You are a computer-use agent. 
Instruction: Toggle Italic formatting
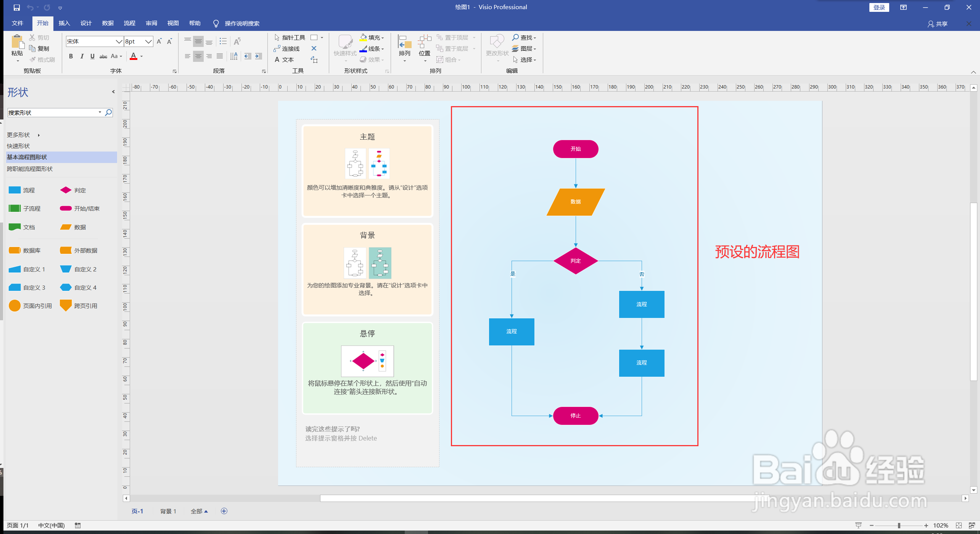coord(82,56)
